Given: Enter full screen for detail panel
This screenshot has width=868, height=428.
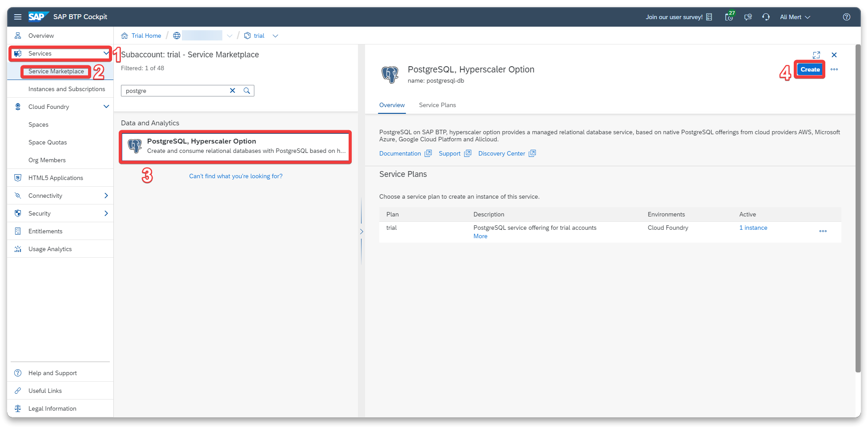Looking at the screenshot, I should pyautogui.click(x=816, y=55).
